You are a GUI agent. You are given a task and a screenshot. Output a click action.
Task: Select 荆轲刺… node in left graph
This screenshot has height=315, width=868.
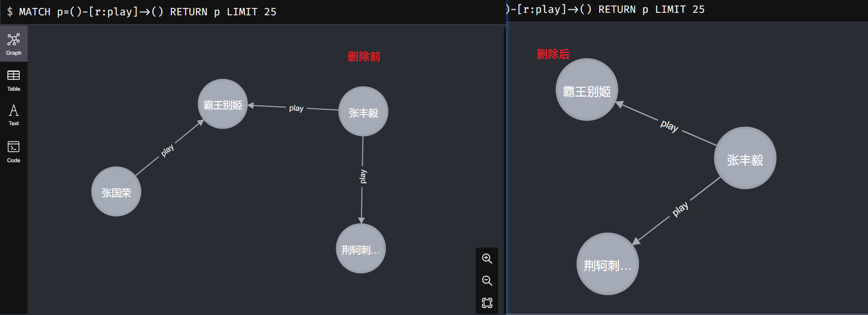click(x=361, y=248)
